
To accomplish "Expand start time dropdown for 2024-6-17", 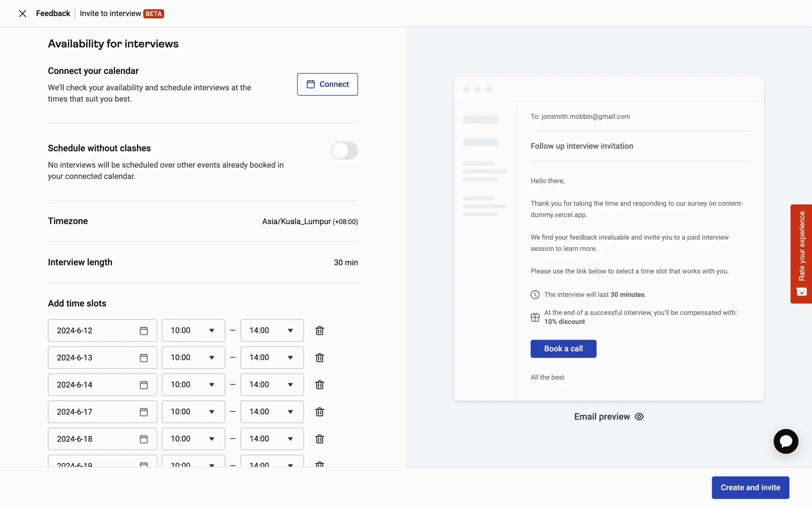I will (193, 412).
